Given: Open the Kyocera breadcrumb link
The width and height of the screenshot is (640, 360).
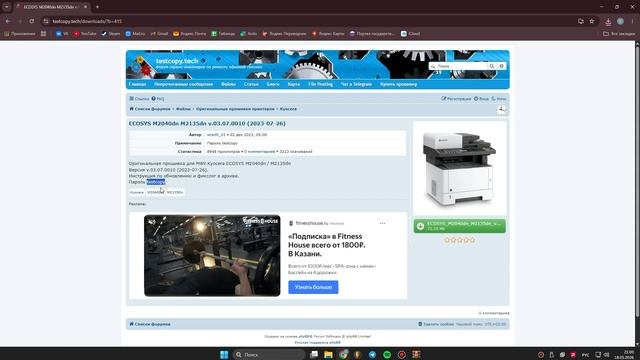Looking at the screenshot, I should coord(288,109).
